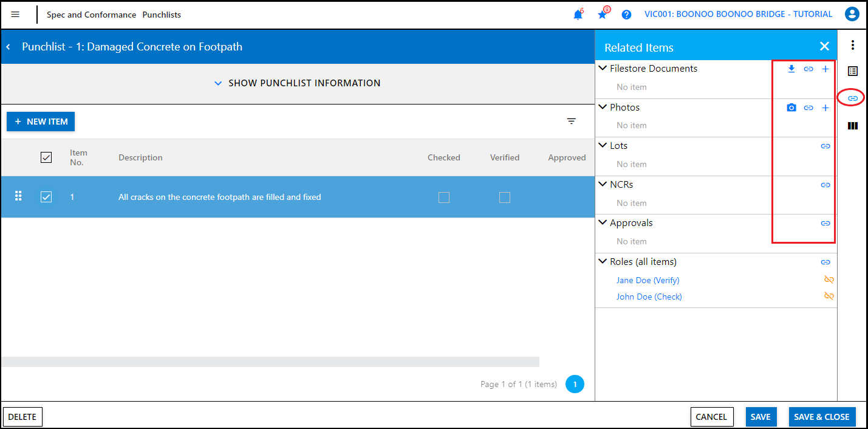Collapse the Filestore Documents section
Screen dimensions: 868x429
pyautogui.click(x=603, y=68)
